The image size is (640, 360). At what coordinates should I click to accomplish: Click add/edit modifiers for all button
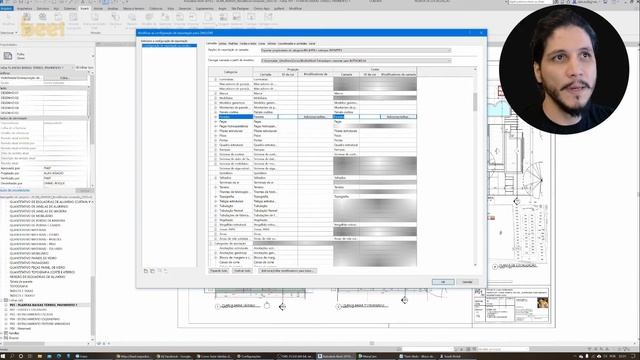point(287,271)
